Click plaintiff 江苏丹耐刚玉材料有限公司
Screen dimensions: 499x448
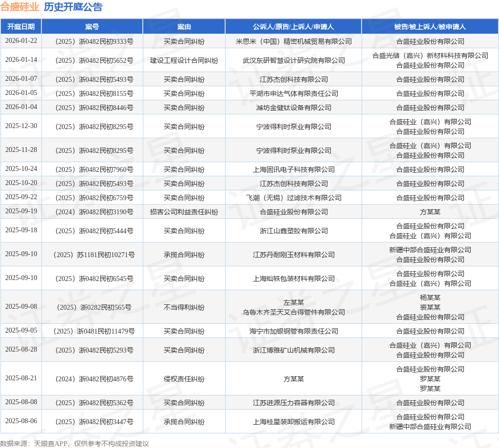click(293, 255)
